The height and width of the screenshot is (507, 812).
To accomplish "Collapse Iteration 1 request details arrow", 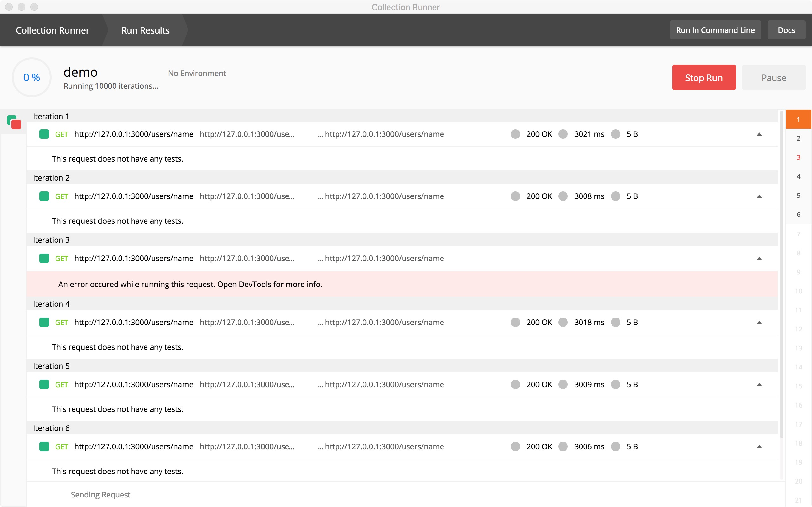I will click(x=759, y=134).
